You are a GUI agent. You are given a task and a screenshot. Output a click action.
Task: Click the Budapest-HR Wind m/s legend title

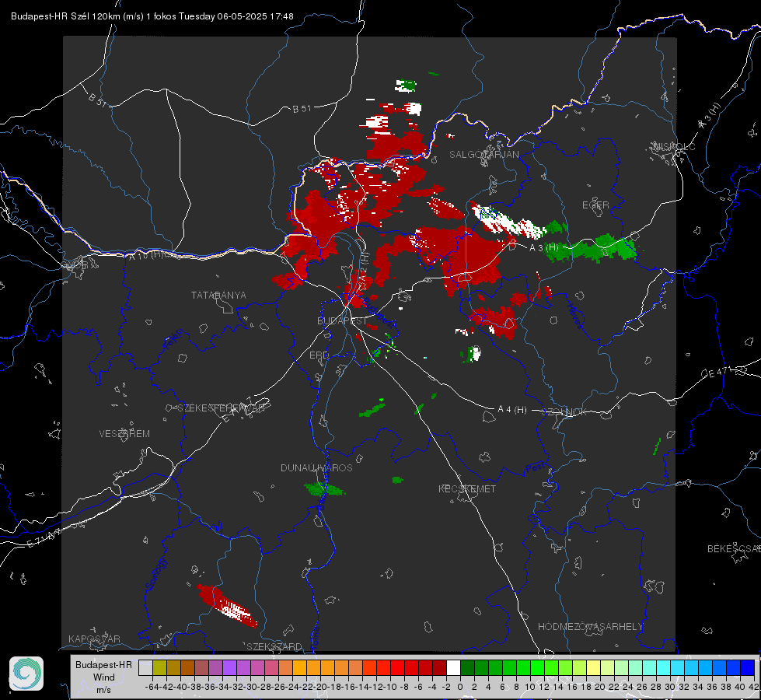tap(103, 677)
